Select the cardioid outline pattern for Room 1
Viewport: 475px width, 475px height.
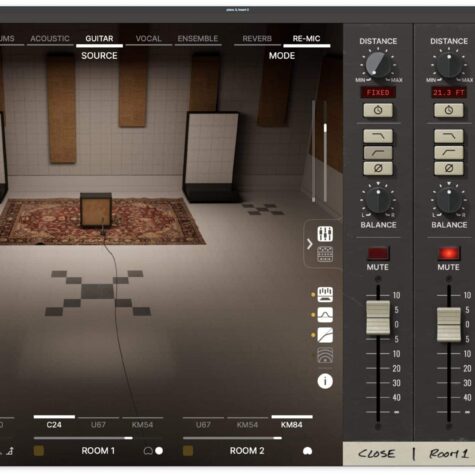[148, 451]
